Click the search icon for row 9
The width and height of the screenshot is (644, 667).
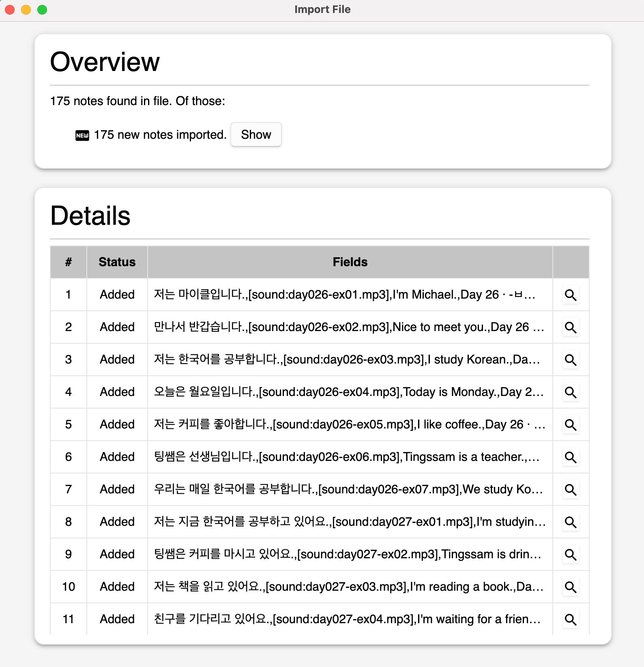[571, 555]
